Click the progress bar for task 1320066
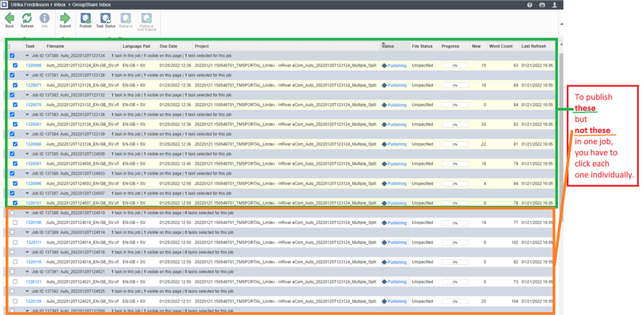Viewport: 644px width, 315px height. pyautogui.click(x=455, y=65)
